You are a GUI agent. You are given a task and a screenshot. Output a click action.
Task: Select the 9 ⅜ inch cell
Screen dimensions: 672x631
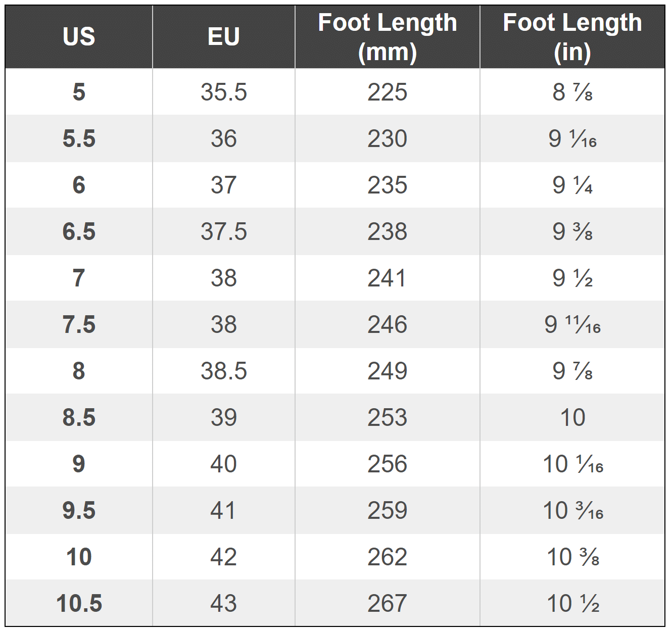[572, 231]
